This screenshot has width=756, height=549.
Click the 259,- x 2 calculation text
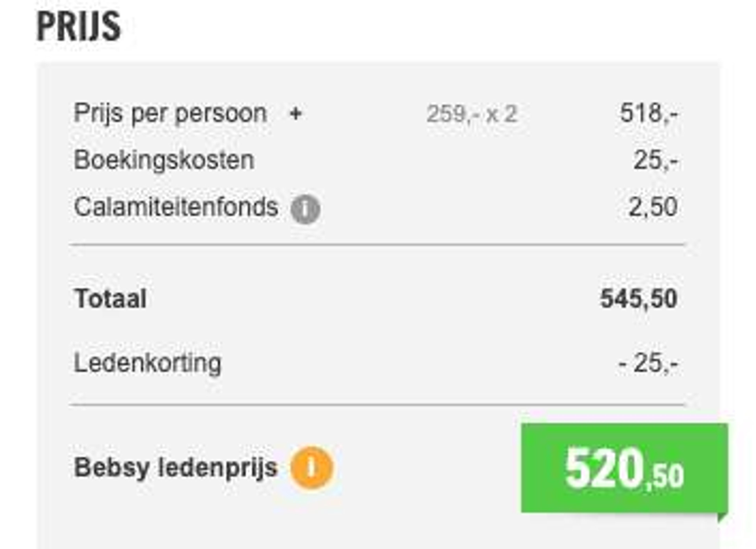[x=472, y=114]
